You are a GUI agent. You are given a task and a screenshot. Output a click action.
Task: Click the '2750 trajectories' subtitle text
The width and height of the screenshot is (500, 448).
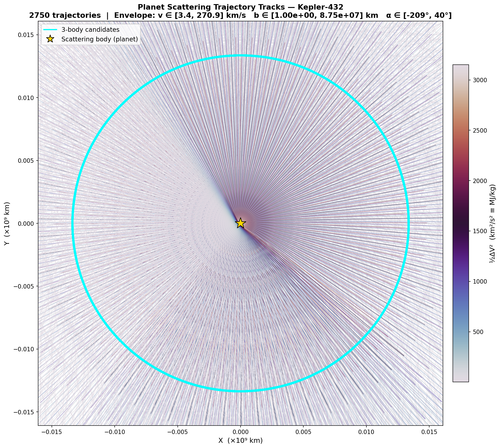tap(65, 16)
